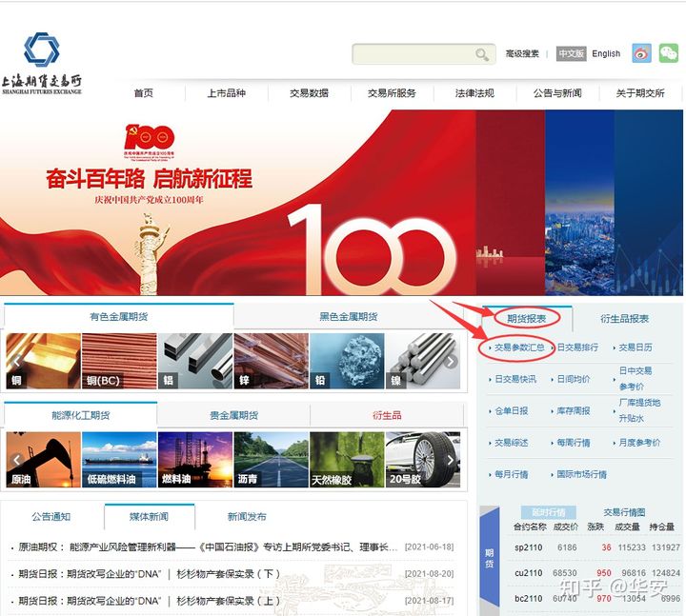
Task: Open the 日交易快讯 link
Action: click(x=515, y=379)
